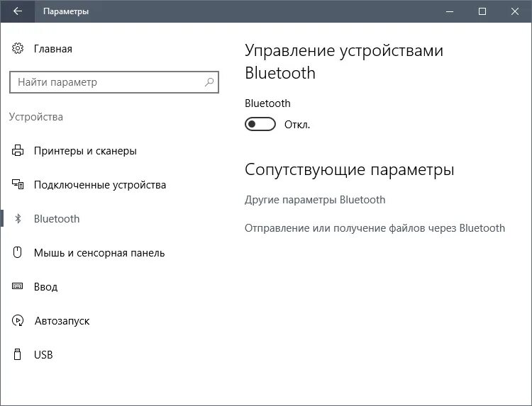Open Подключенные устройства section
This screenshot has width=532, height=406.
tap(100, 185)
